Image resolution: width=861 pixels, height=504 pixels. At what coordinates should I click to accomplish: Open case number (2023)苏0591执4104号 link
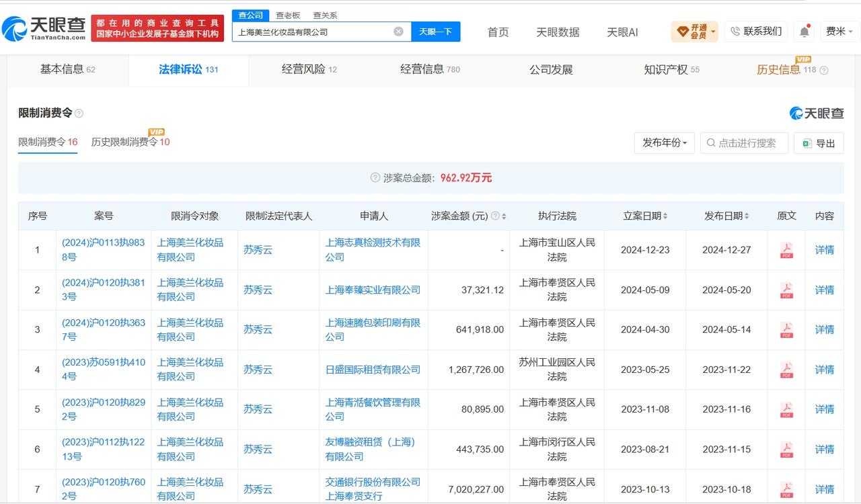pyautogui.click(x=104, y=370)
